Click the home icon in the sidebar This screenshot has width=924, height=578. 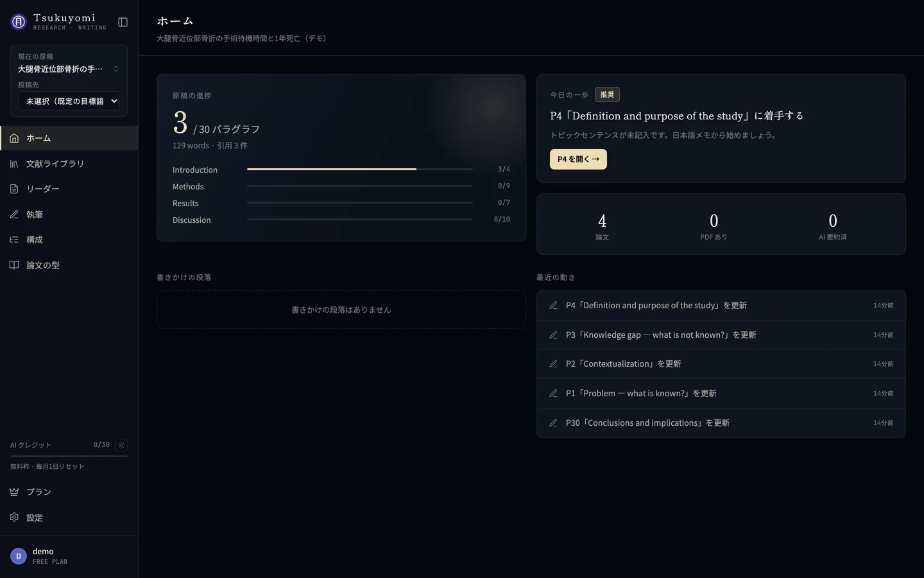pos(14,138)
